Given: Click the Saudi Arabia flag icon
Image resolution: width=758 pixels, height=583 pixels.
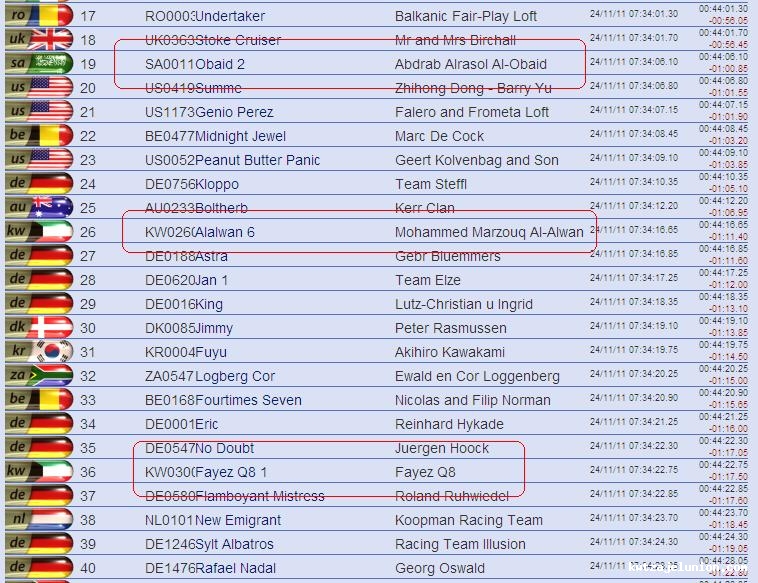Looking at the screenshot, I should point(50,64).
